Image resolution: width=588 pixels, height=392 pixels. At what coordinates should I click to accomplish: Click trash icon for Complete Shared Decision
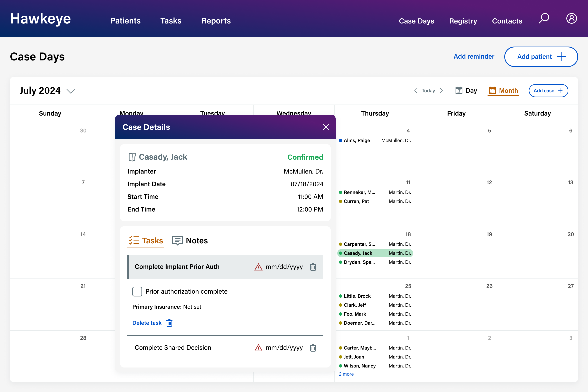[313, 348]
